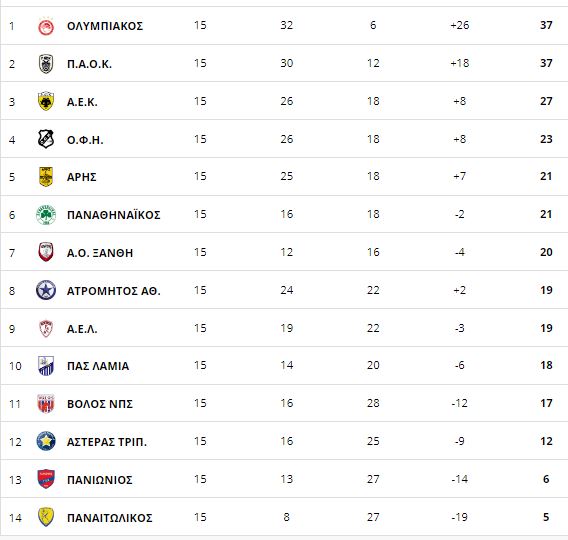Click the Atromitos blue star crest
The height and width of the screenshot is (540, 568).
[46, 290]
